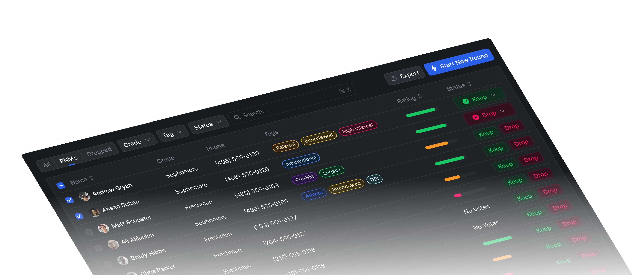
Task: Click the Tags column header
Action: tap(271, 133)
